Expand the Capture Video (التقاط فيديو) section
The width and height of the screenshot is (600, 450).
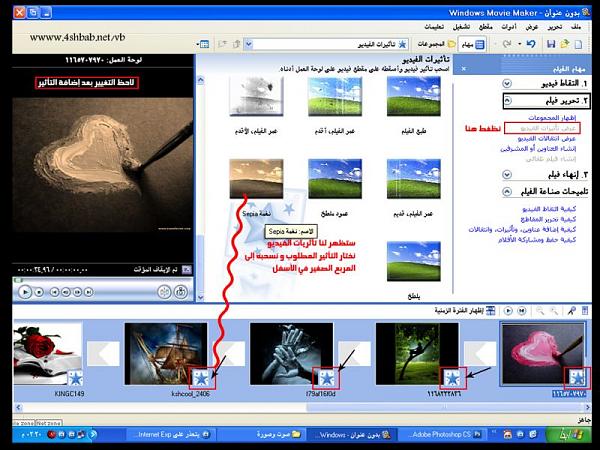coord(508,83)
